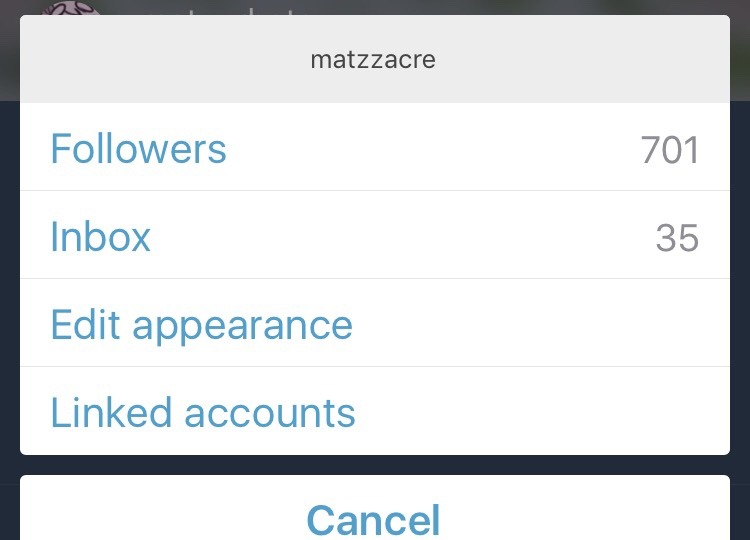Select Edit appearance
Image resolution: width=750 pixels, height=540 pixels.
(201, 325)
